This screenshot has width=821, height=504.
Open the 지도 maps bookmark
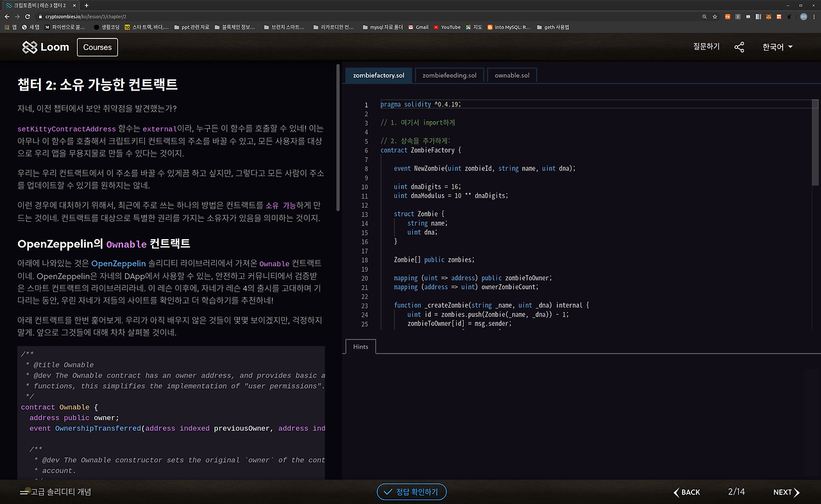point(474,27)
